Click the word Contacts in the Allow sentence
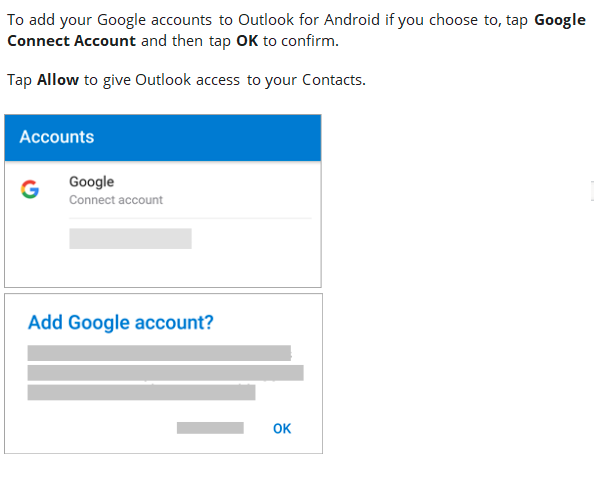The width and height of the screenshot is (594, 479). 332,80
